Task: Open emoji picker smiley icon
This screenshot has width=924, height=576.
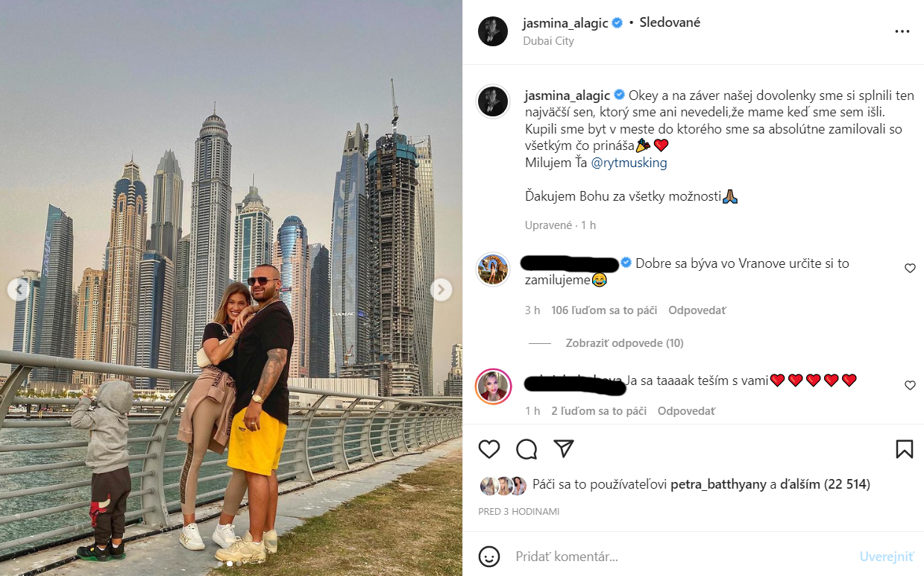Action: point(488,556)
